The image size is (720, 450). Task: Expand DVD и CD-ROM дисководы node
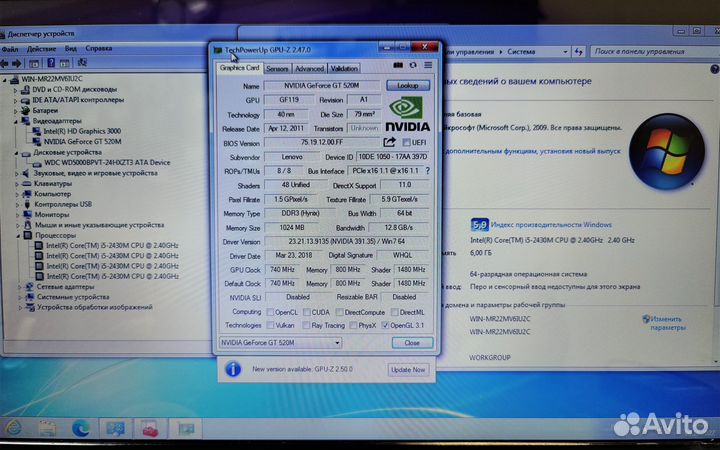click(15, 90)
